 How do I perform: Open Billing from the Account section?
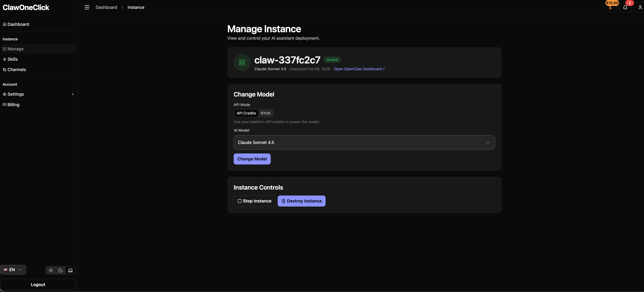click(13, 105)
